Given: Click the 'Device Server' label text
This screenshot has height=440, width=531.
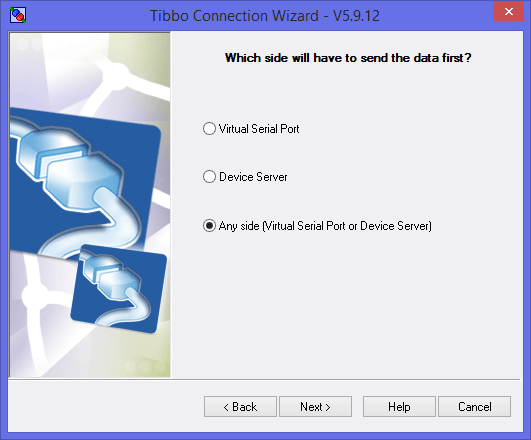Looking at the screenshot, I should pyautogui.click(x=253, y=177).
